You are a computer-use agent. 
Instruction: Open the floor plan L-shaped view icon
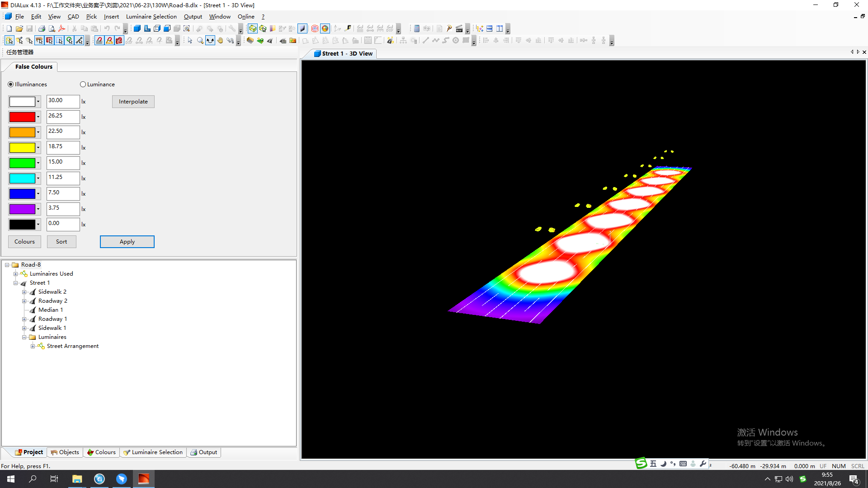[147, 28]
